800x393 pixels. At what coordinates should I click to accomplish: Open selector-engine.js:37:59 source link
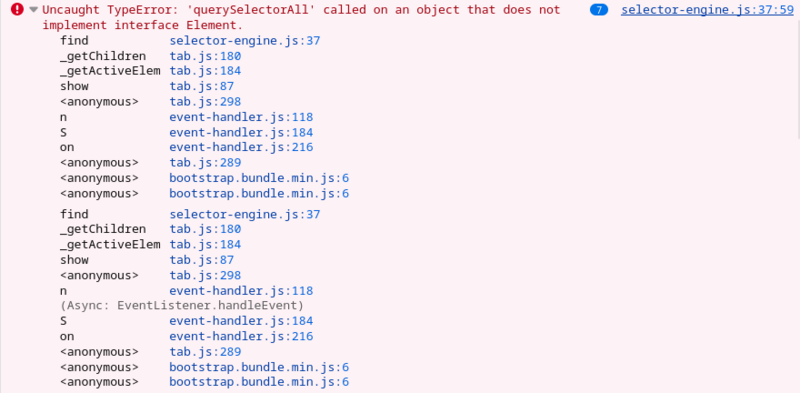click(707, 9)
